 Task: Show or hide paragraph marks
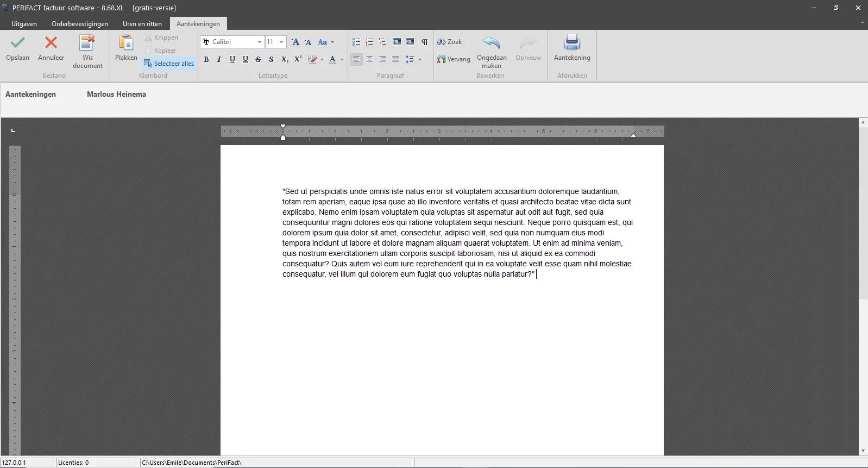(x=424, y=42)
